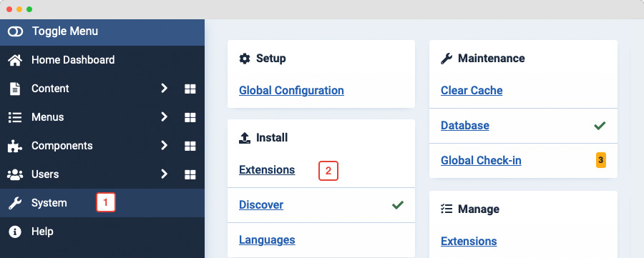The width and height of the screenshot is (644, 258).
Task: Select System in the sidebar menu
Action: click(102, 203)
